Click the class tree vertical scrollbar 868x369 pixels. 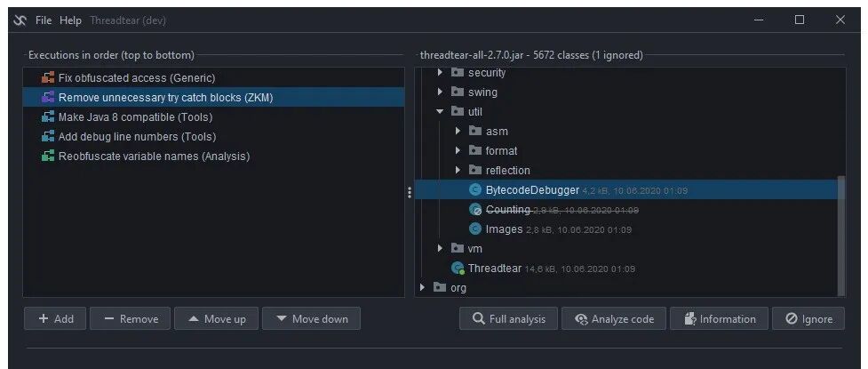click(x=841, y=236)
